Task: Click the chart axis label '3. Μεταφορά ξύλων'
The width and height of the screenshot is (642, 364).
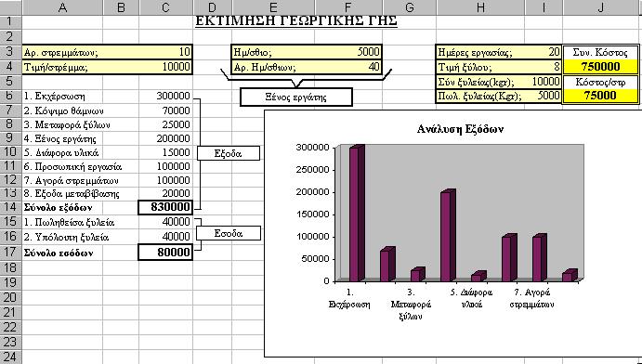Action: 411,304
